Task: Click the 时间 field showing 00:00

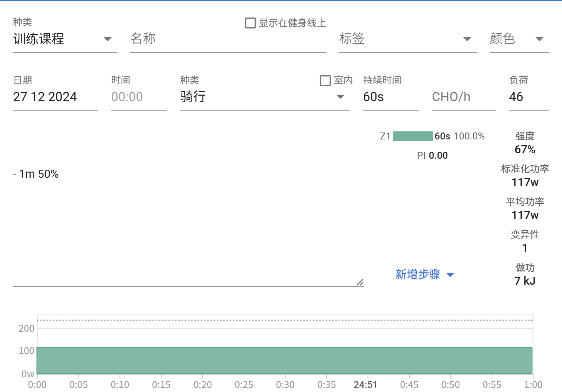Action: click(x=138, y=97)
